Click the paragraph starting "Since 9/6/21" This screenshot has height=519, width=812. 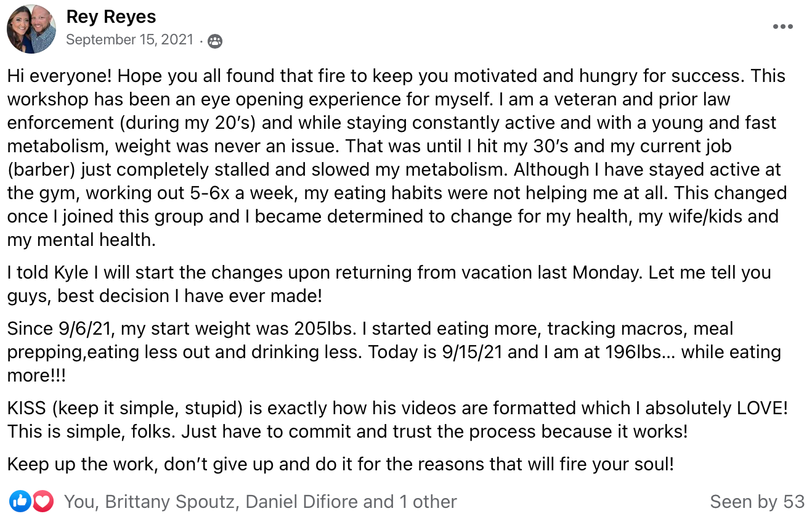(394, 352)
